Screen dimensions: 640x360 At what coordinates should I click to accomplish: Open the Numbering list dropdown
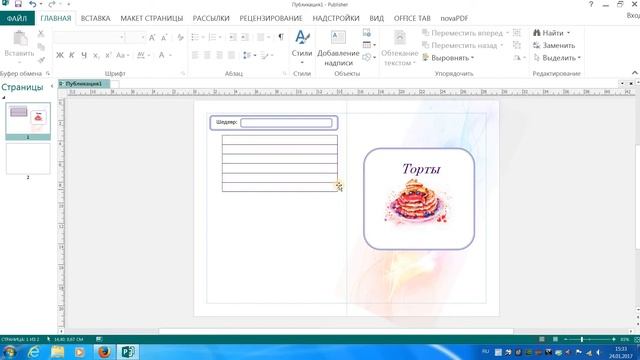(x=215, y=38)
